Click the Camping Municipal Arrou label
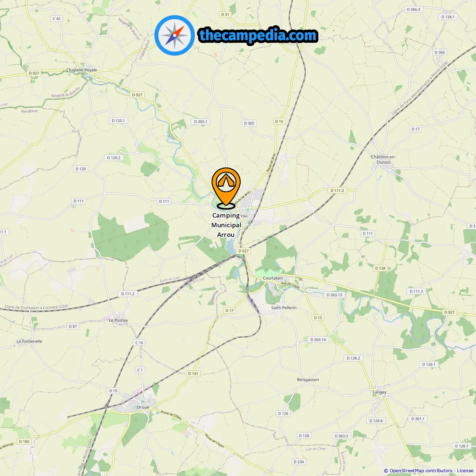The height and width of the screenshot is (476, 476). 226,225
